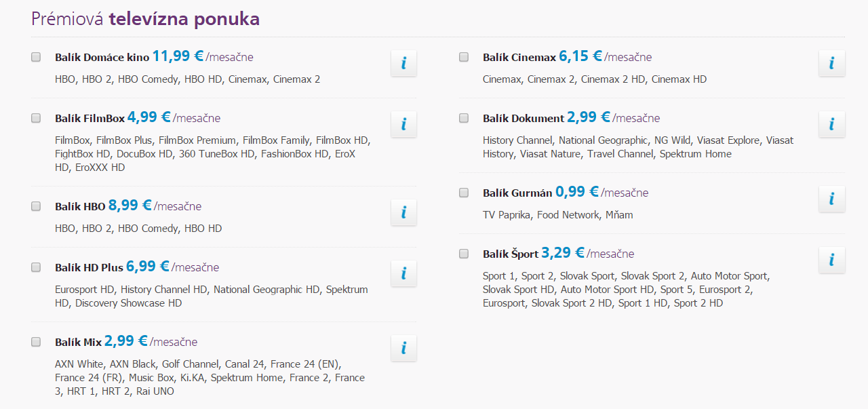This screenshot has height=409, width=868.
Task: Click the Balík Šport package title
Action: click(x=511, y=254)
